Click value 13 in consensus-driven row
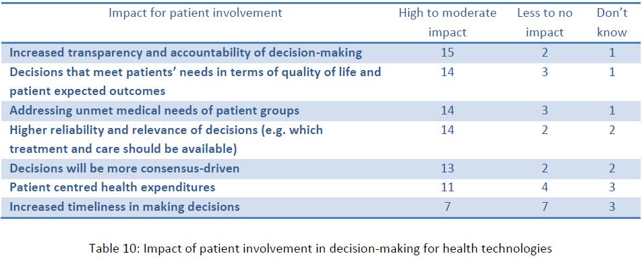Image resolution: width=644 pixels, height=258 pixels. tap(447, 168)
